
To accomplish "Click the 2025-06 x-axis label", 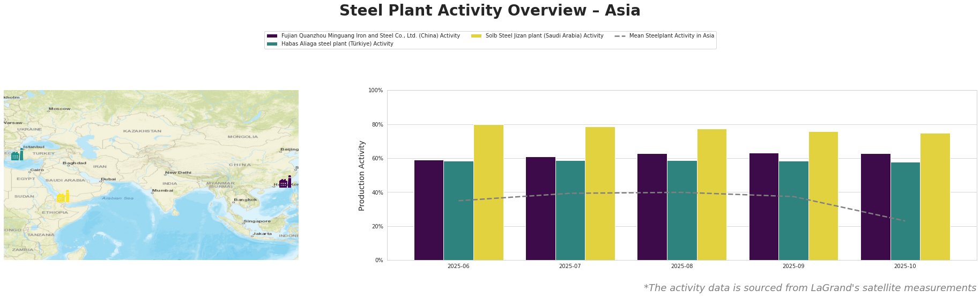I will click(x=458, y=266).
